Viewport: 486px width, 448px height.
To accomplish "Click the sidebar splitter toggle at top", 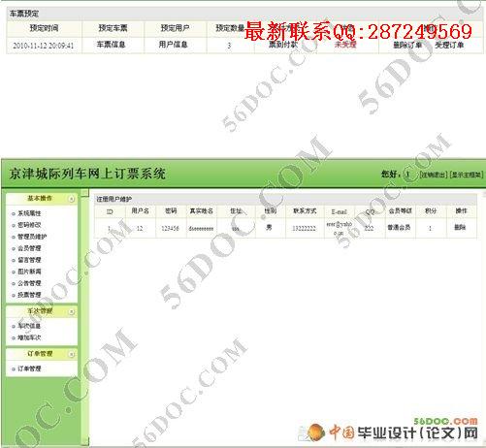I will point(84,193).
